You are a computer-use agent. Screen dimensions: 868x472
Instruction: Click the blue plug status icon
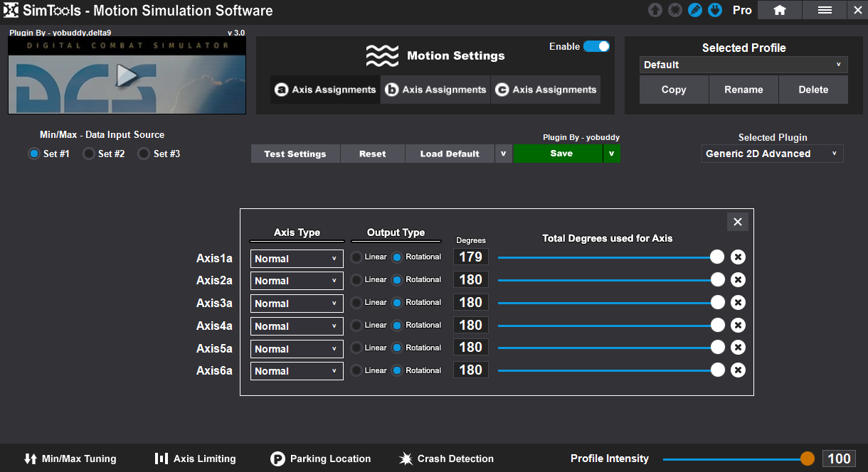pyautogui.click(x=715, y=10)
